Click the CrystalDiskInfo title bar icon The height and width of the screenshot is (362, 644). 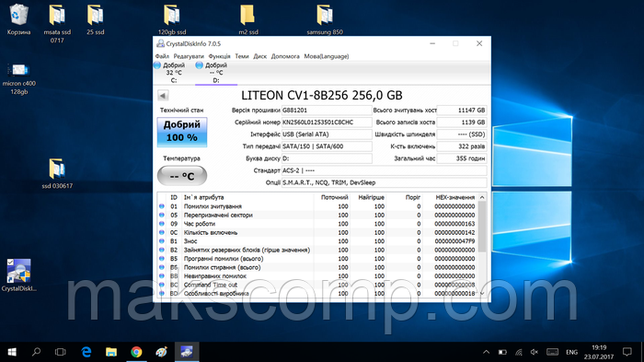click(161, 43)
